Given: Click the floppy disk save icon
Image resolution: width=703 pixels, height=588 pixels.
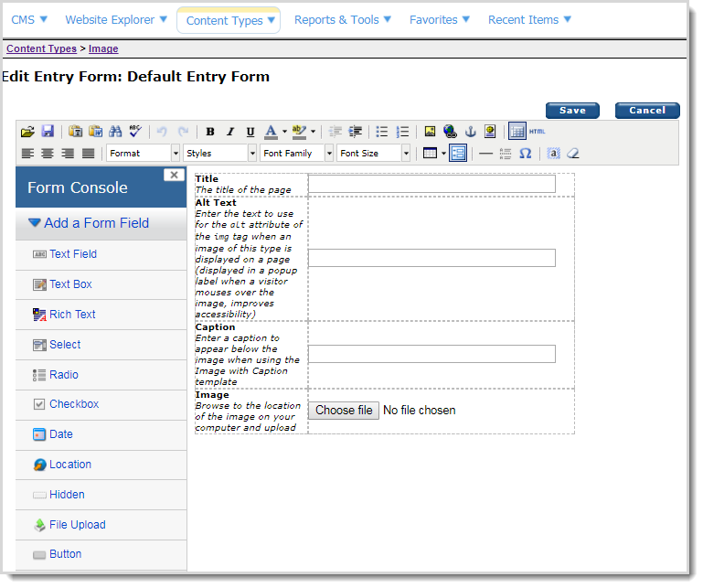Looking at the screenshot, I should pos(48,132).
